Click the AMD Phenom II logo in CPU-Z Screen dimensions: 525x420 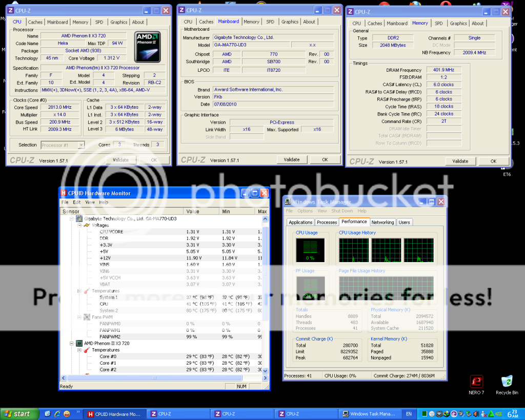pyautogui.click(x=147, y=47)
